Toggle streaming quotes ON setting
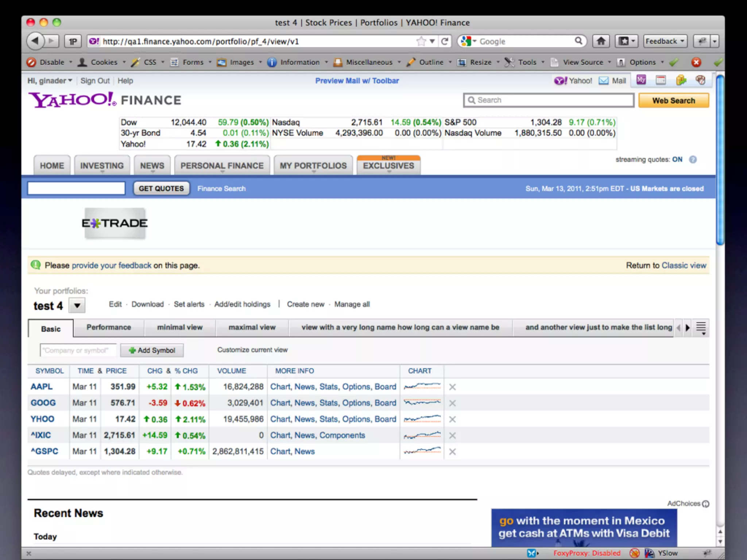The image size is (747, 560). (x=677, y=159)
